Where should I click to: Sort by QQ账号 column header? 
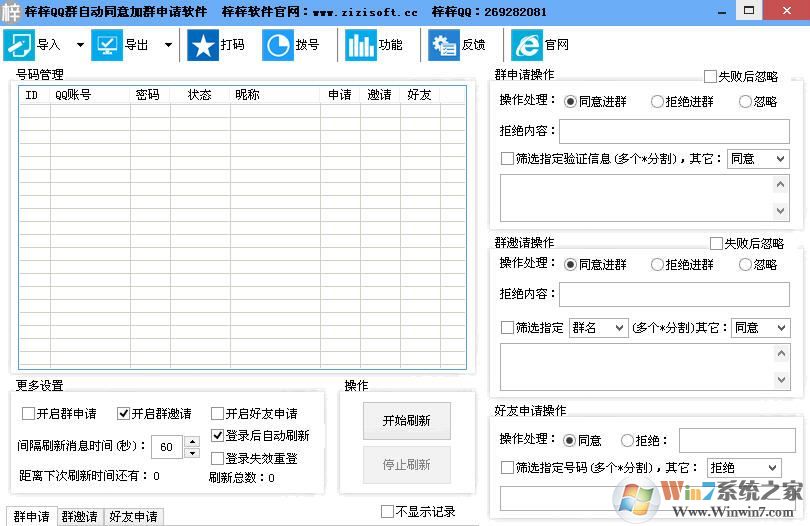pos(90,95)
